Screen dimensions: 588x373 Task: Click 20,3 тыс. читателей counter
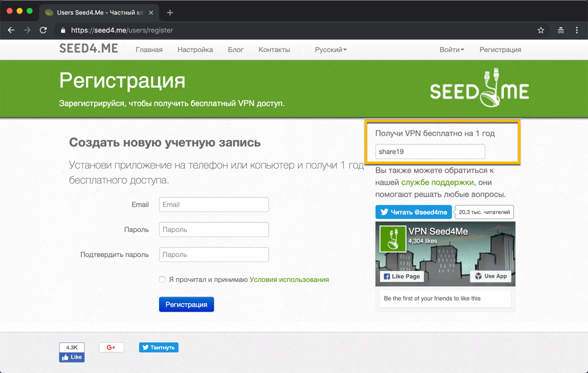click(484, 212)
